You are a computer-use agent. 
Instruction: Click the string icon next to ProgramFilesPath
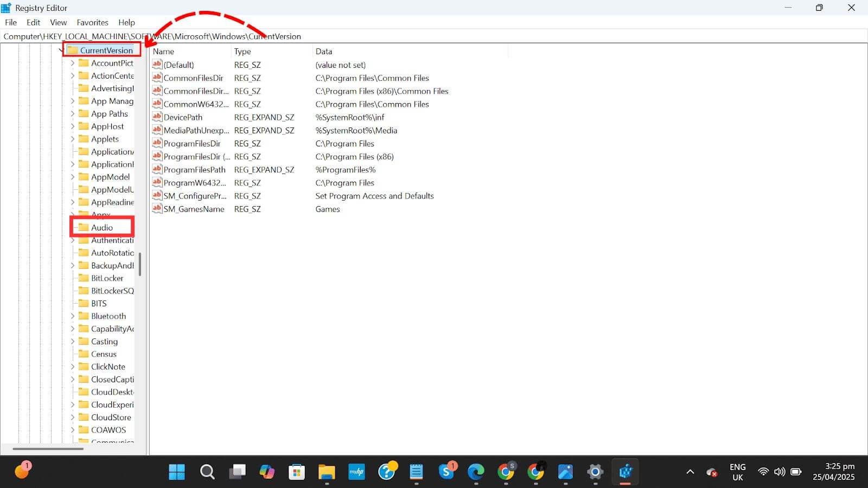pos(156,169)
